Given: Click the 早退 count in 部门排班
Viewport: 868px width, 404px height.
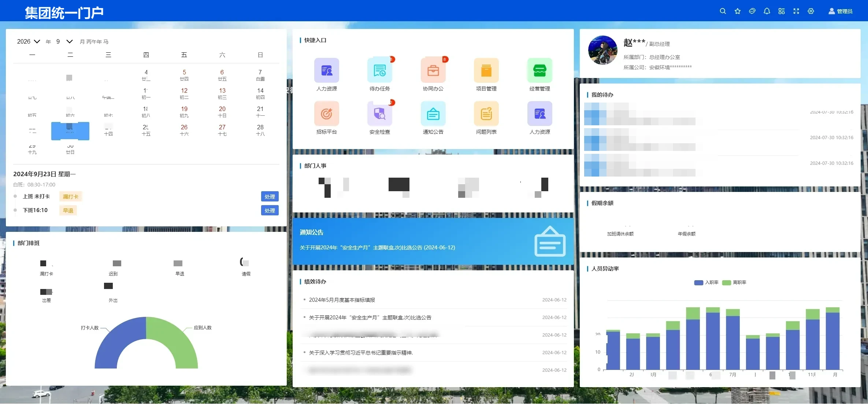Looking at the screenshot, I should tap(178, 263).
